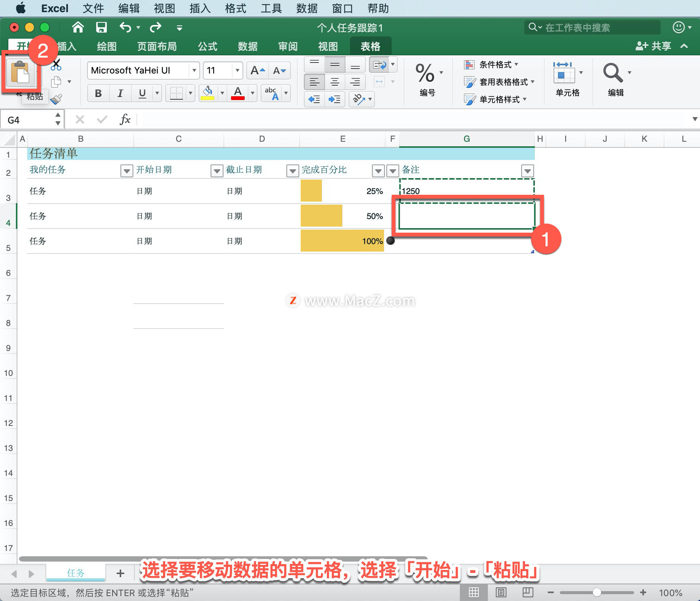This screenshot has height=601, width=700.
Task: Align text to the right
Action: (x=355, y=81)
